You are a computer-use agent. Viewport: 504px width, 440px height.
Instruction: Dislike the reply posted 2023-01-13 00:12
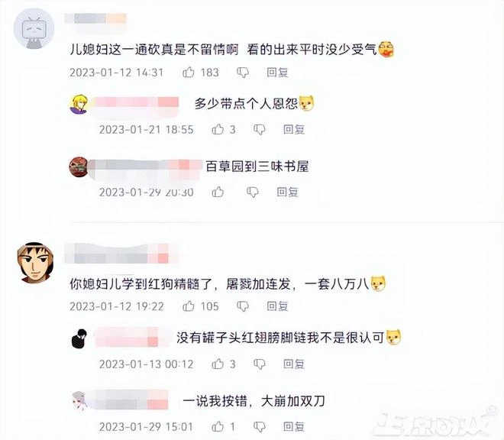(260, 364)
